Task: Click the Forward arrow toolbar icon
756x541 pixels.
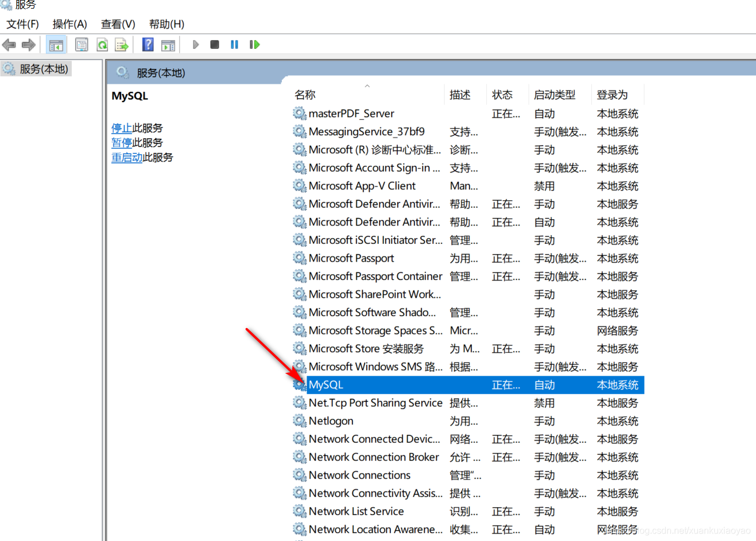Action: click(29, 44)
